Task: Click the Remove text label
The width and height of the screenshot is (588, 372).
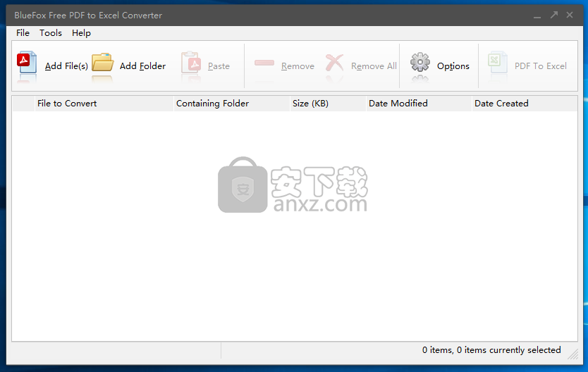Action: [x=298, y=66]
